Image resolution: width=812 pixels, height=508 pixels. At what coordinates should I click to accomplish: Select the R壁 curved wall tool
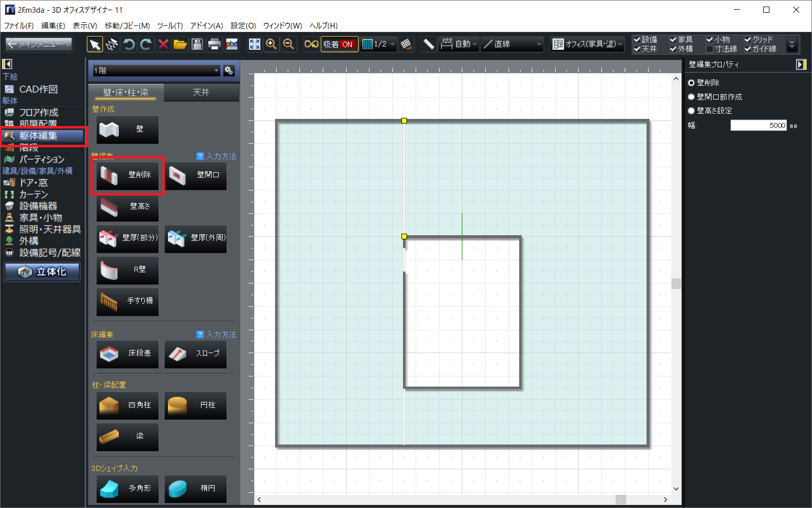[127, 270]
